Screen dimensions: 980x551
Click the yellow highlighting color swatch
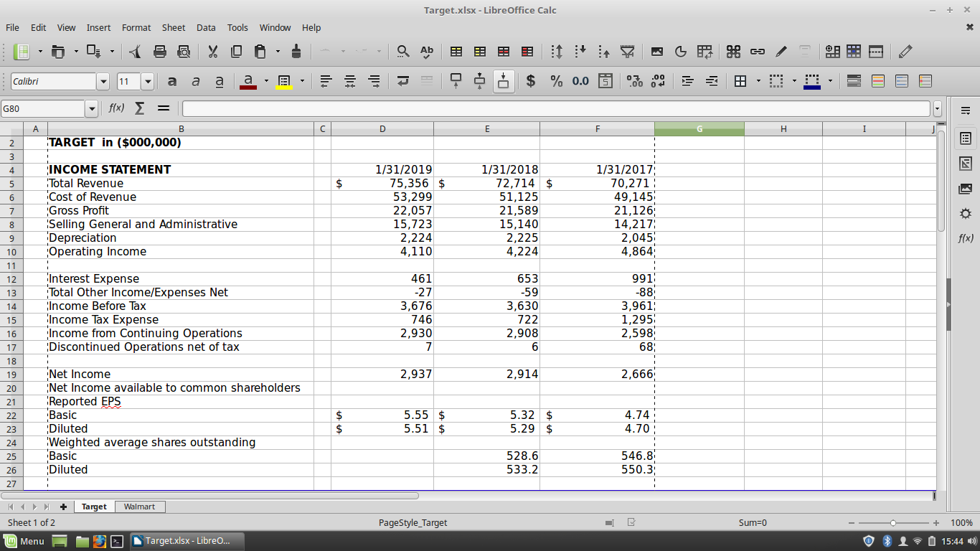point(284,88)
